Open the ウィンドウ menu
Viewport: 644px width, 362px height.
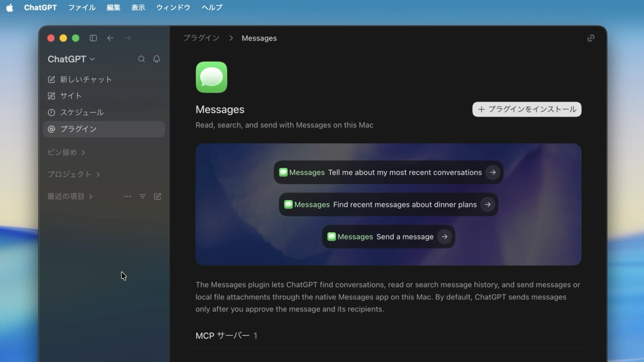coord(173,8)
